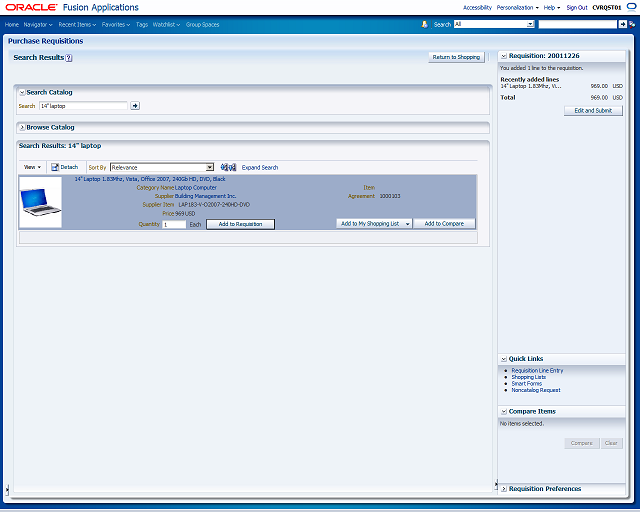Open the Personalization menu
Image resolution: width=640 pixels, height=512 pixels.
[x=518, y=7]
